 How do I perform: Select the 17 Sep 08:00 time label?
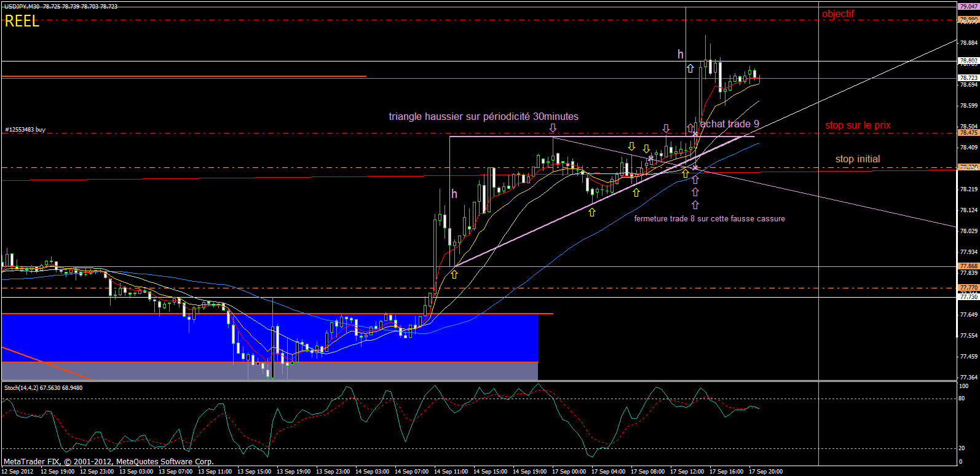647,472
